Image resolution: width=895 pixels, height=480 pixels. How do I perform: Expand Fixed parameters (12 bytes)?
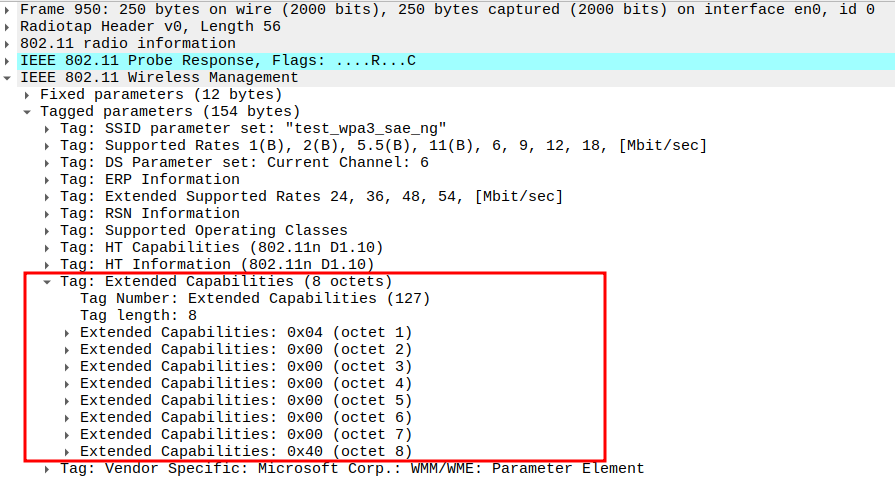click(x=28, y=95)
